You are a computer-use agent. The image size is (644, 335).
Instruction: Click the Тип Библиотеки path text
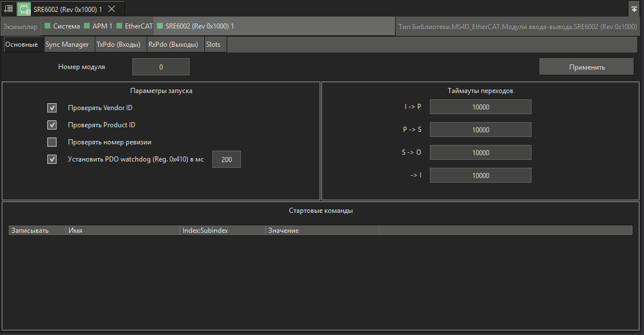517,27
